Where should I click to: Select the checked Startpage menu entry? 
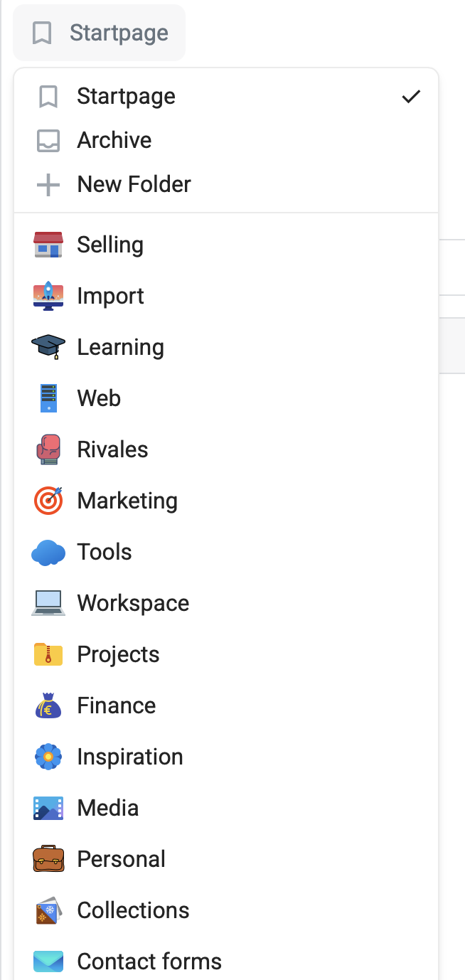coord(127,96)
